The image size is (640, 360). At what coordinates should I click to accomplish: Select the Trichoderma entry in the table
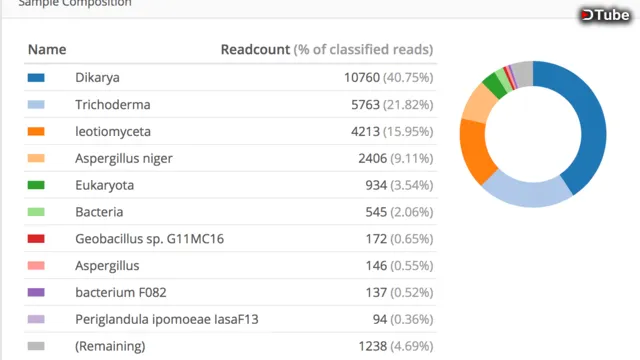(x=113, y=104)
